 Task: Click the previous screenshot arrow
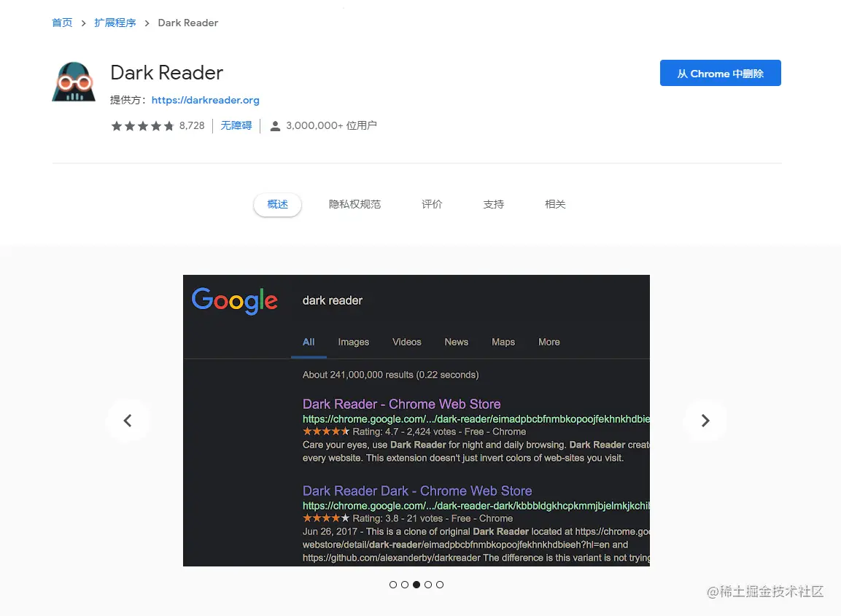click(128, 421)
